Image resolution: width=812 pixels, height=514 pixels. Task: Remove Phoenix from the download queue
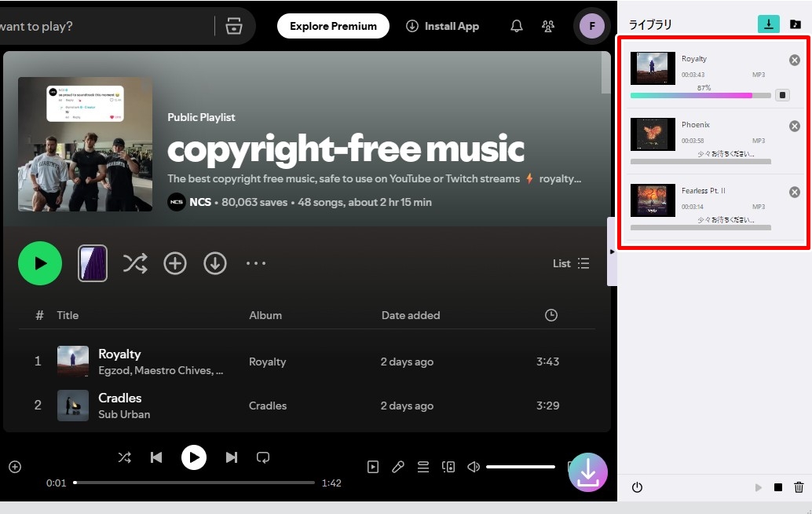(x=795, y=127)
